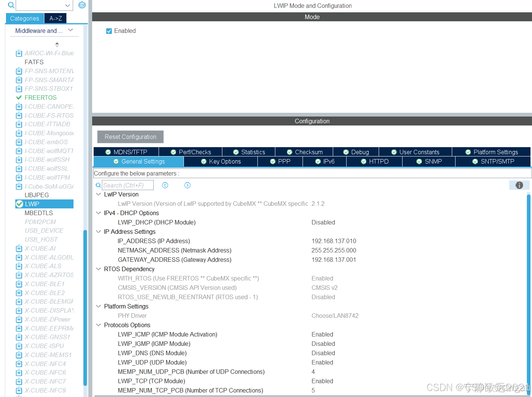The height and width of the screenshot is (397, 532).
Task: Open the Key Options tab
Action: pos(221,161)
